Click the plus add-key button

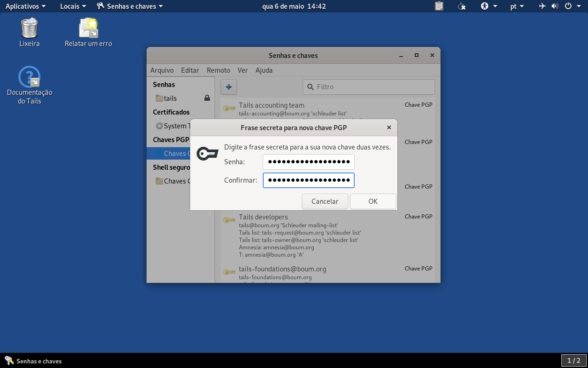point(229,86)
